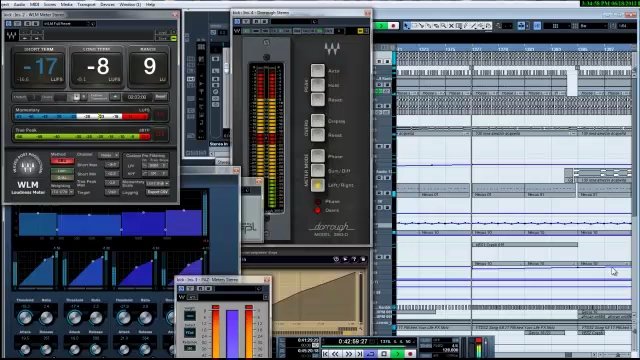Click the transport rewind button

(x=336, y=354)
